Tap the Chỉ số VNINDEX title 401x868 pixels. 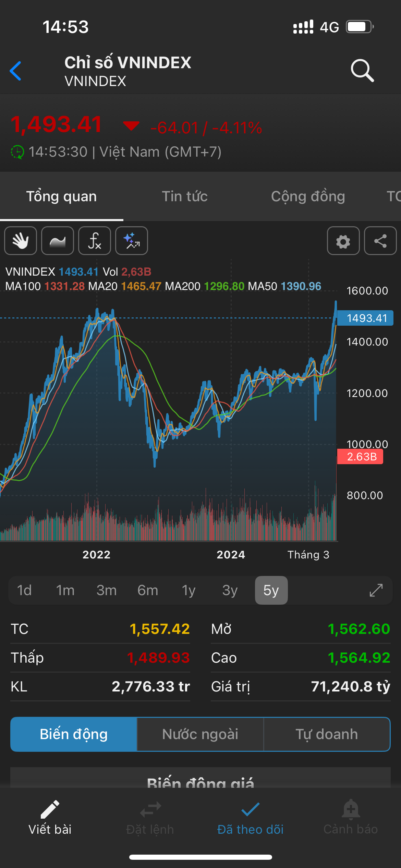tap(128, 63)
